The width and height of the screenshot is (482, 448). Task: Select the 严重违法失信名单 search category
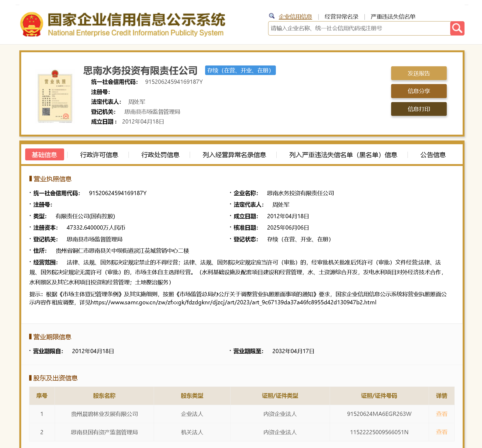pos(393,17)
